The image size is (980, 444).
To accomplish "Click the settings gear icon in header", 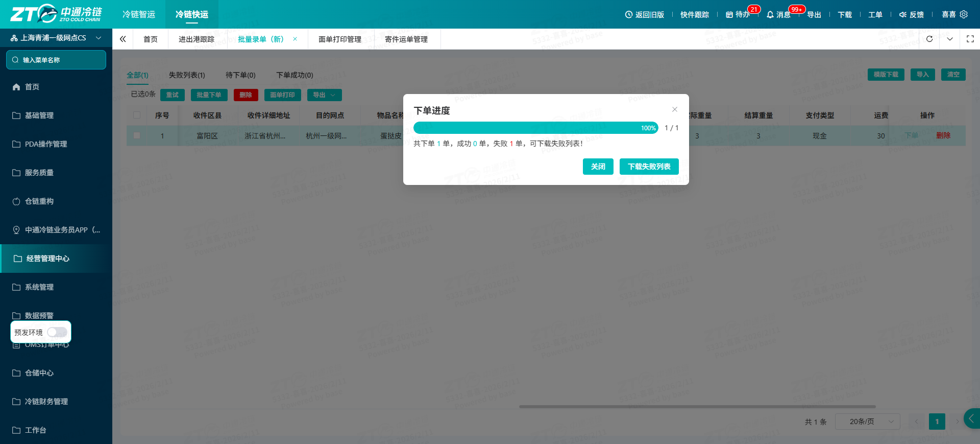I will point(964,14).
